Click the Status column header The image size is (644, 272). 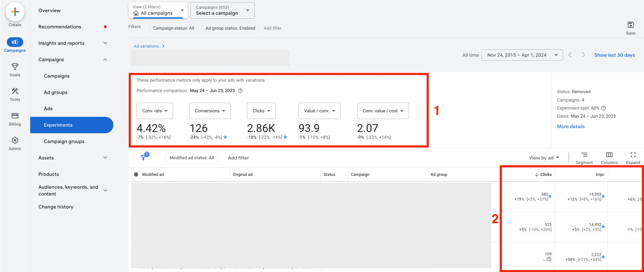click(329, 175)
